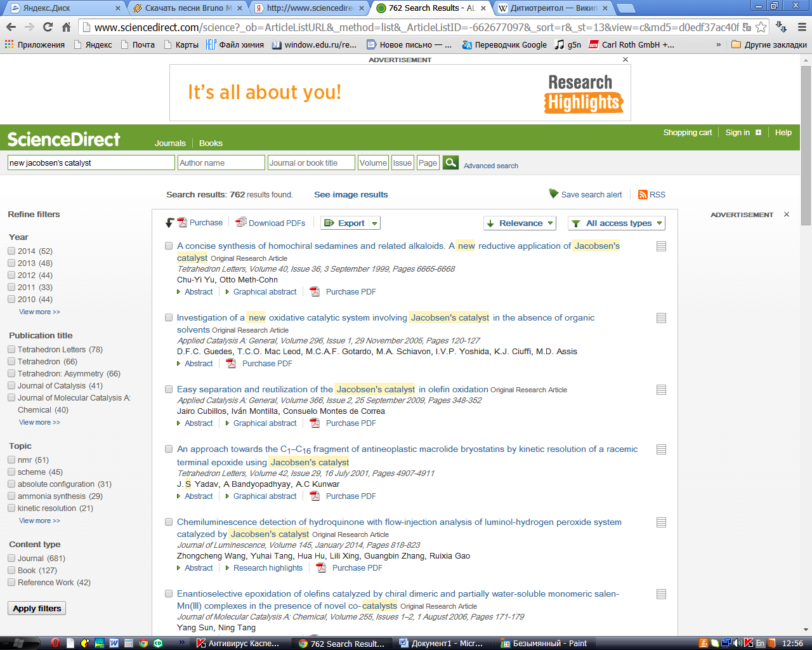
Task: Expand Research highlights of Chemiluminescence article
Action: (x=268, y=568)
